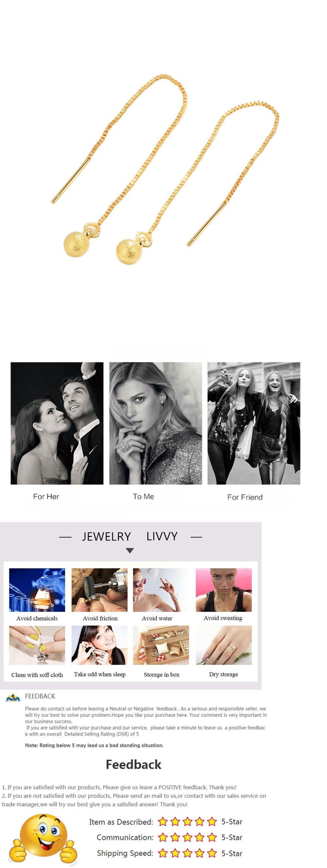Open the Storage in box image

pos(161,645)
